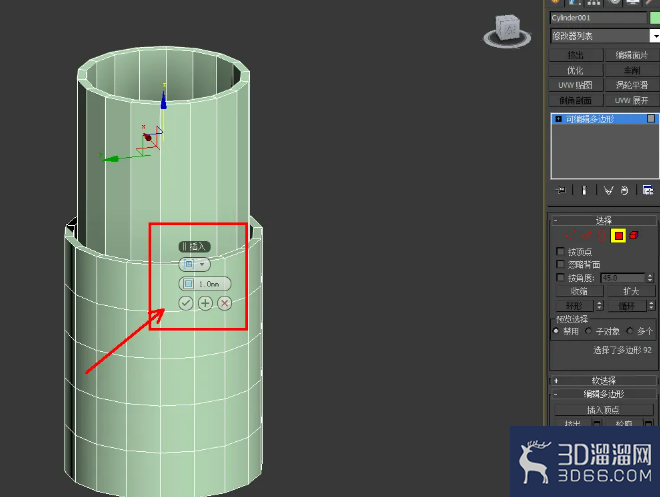Click the UVW 贴图 modifier button
Viewport: 660px width, 497px height.
[575, 85]
